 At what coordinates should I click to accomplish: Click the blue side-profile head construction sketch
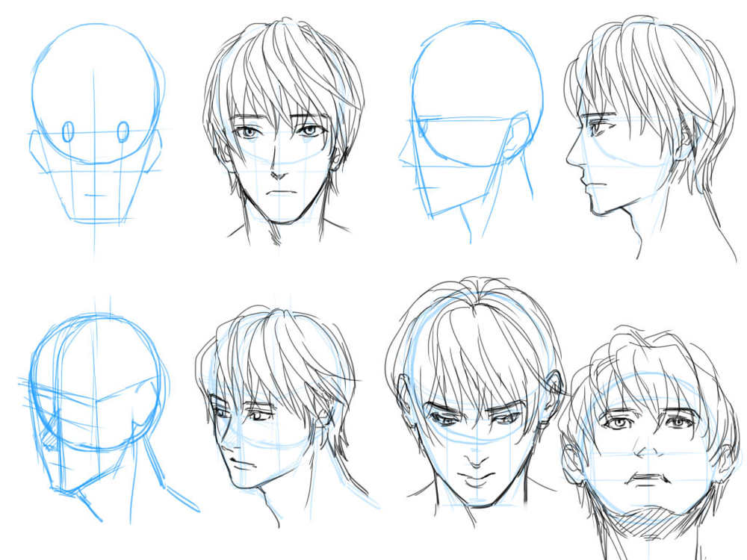pos(471,132)
